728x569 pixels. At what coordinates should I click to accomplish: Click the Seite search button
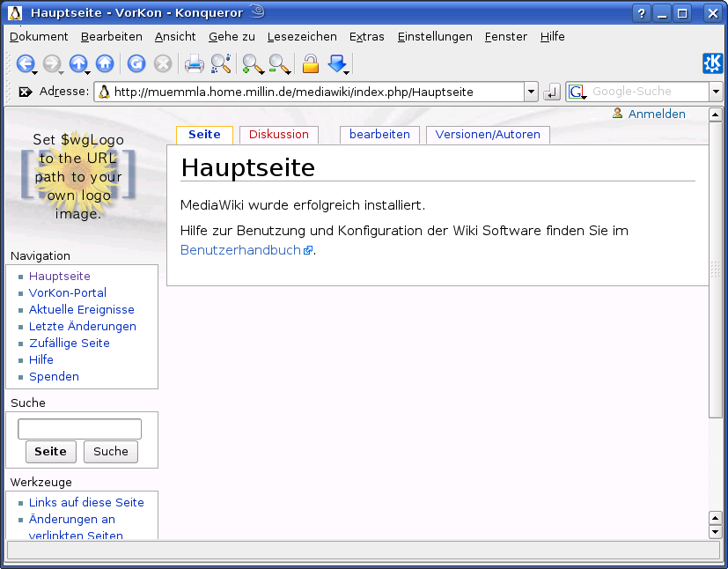point(50,452)
